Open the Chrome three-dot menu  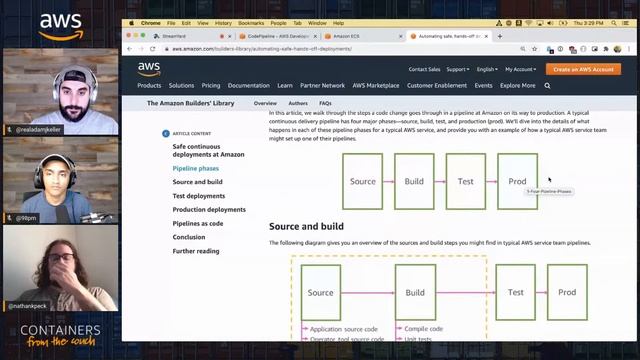629,49
